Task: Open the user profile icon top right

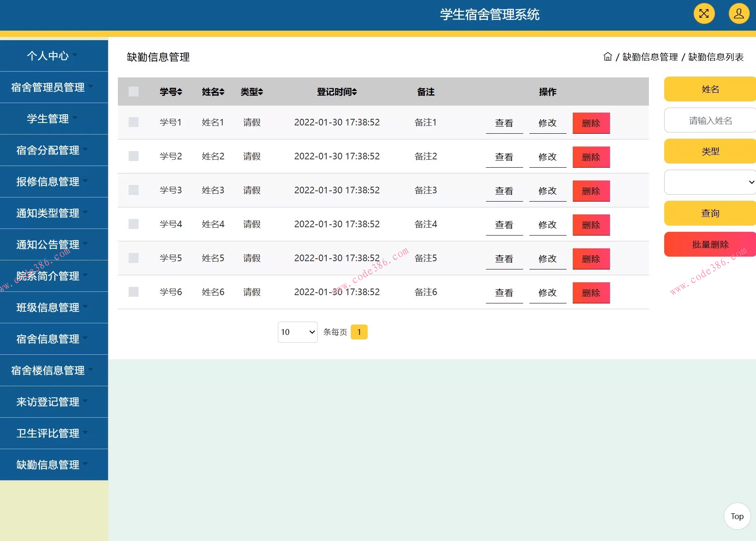Action: point(738,14)
